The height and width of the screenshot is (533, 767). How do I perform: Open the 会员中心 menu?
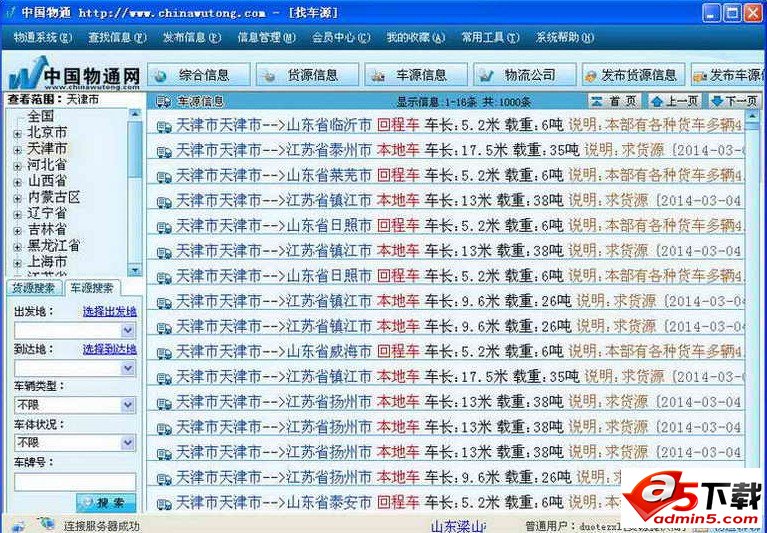click(341, 37)
